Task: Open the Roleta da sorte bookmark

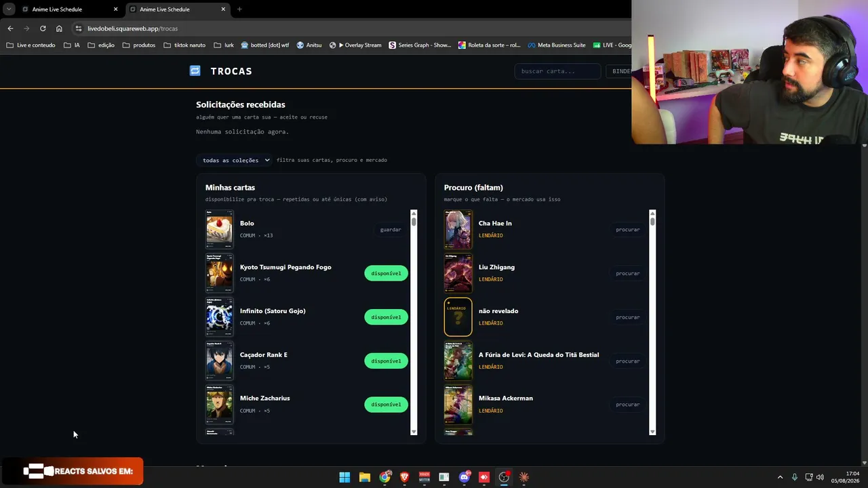Action: point(489,45)
